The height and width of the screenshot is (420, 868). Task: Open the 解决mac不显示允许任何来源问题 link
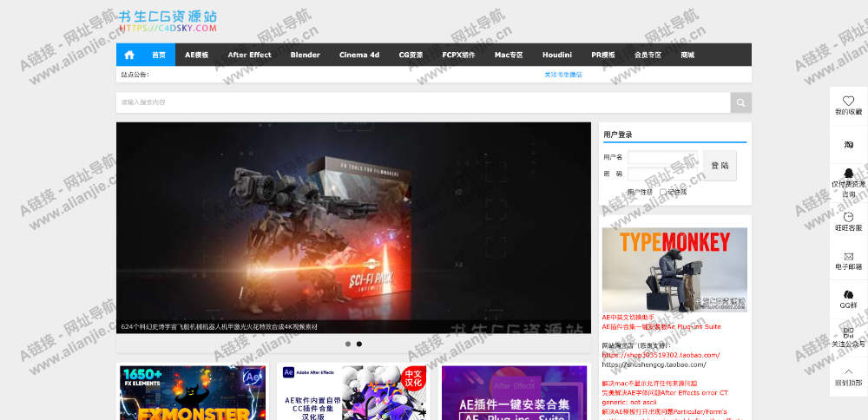point(649,383)
